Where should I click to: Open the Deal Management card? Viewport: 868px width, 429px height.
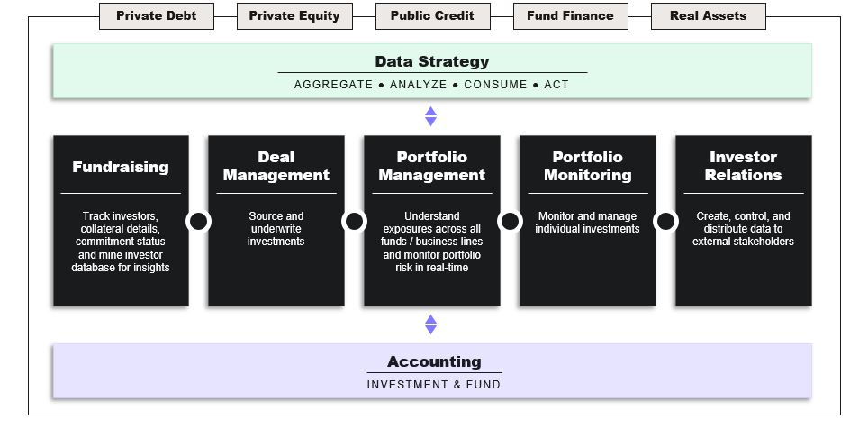[276, 221]
